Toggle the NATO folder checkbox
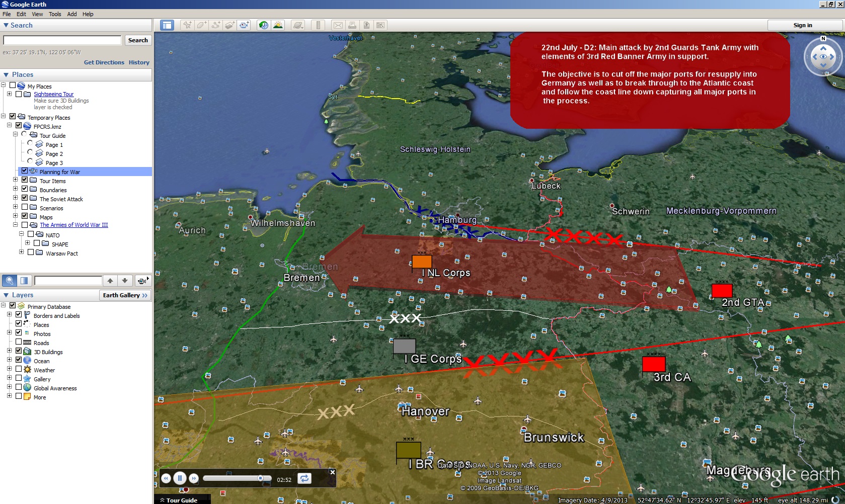This screenshot has width=845, height=504. [x=31, y=234]
